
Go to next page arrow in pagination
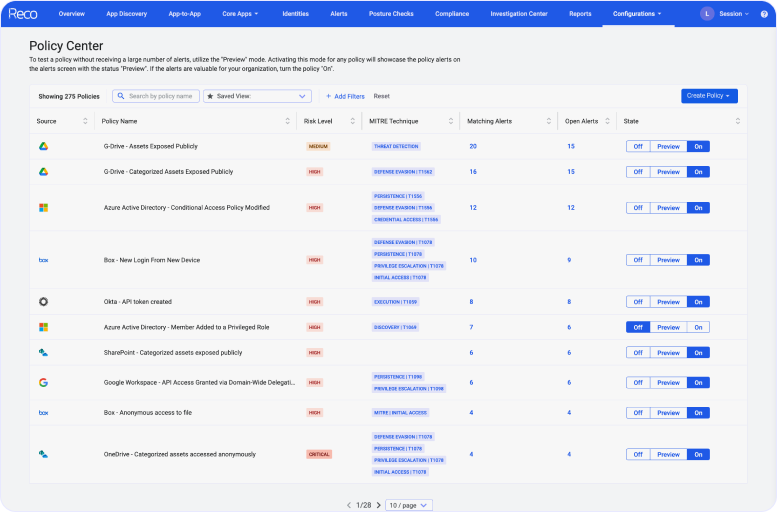tap(380, 505)
